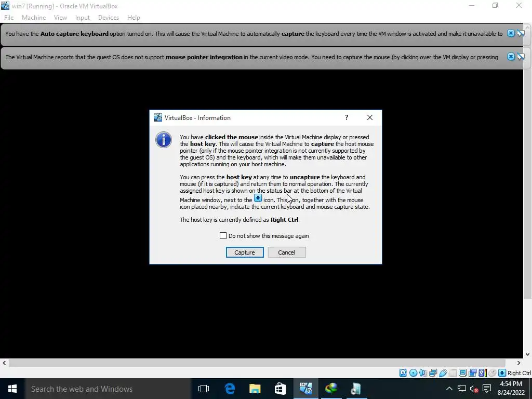Check 'Do not show this message again'

pos(223,236)
